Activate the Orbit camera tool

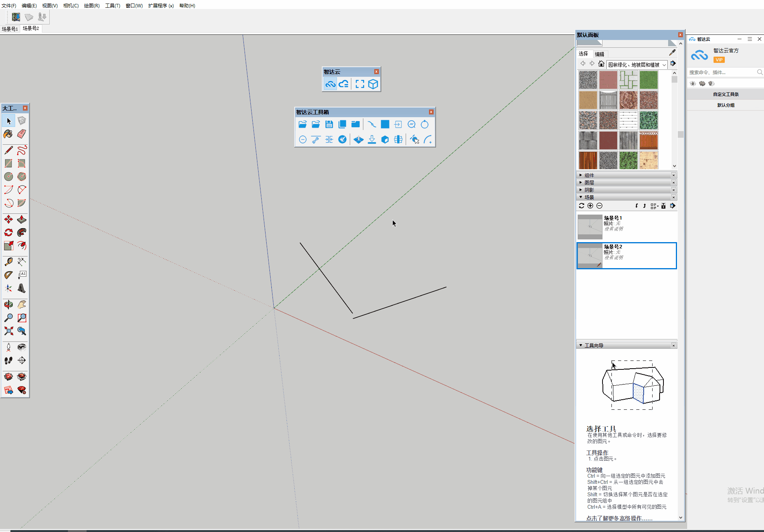[8, 305]
